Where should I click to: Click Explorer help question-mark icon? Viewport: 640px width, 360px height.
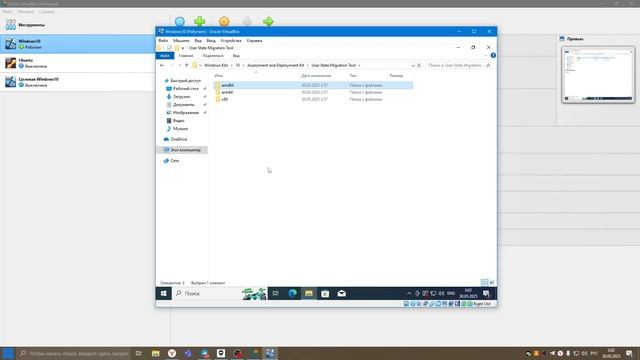[493, 55]
